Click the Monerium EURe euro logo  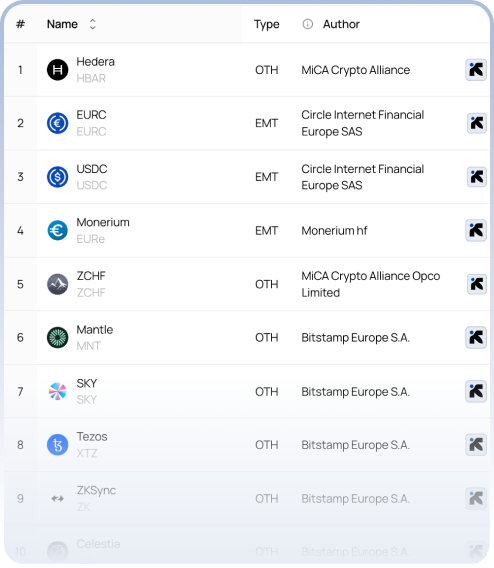(58, 230)
